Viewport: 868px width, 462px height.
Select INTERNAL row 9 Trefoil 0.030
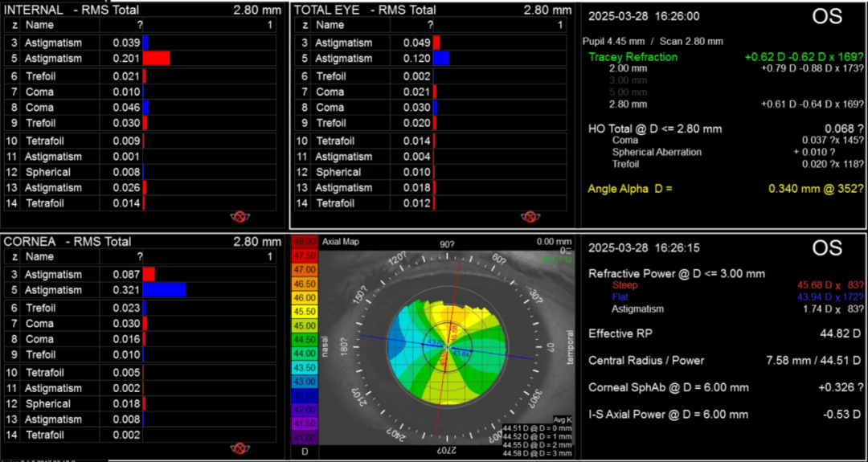(140, 123)
